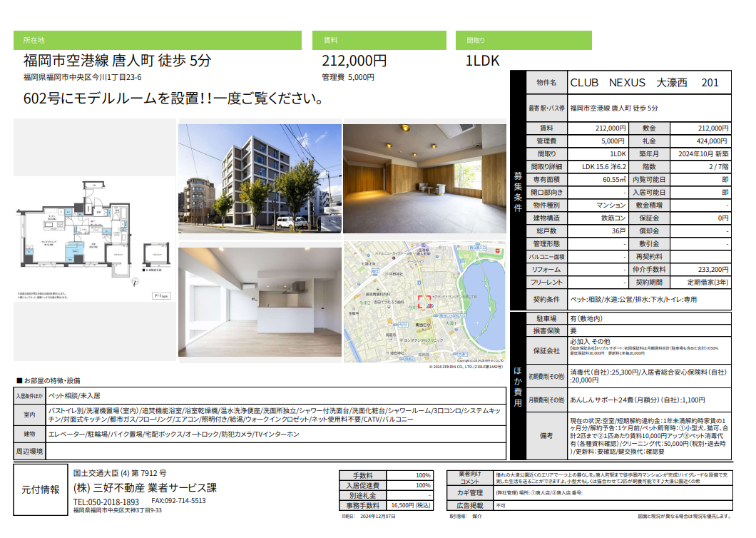Select 間取り詳細 value LDK 15.6 洋6.2
Image resolution: width=756 pixels, height=538 pixels.
pyautogui.click(x=604, y=167)
